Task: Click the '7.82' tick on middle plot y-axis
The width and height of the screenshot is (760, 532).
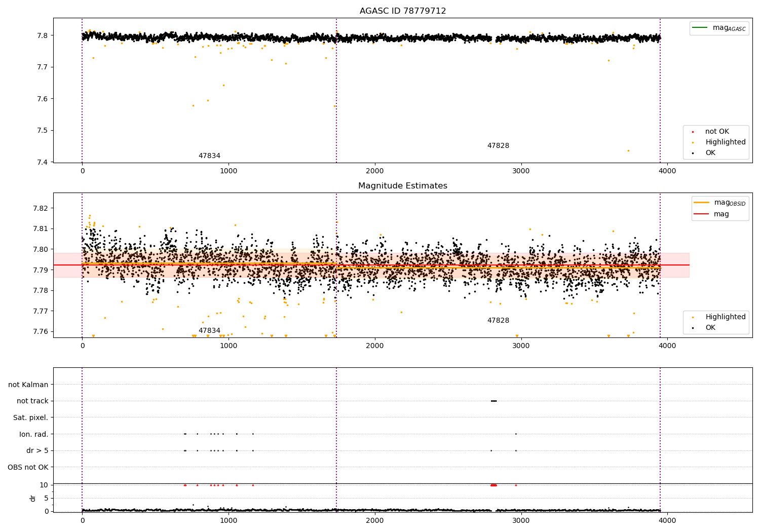Action: coord(41,209)
